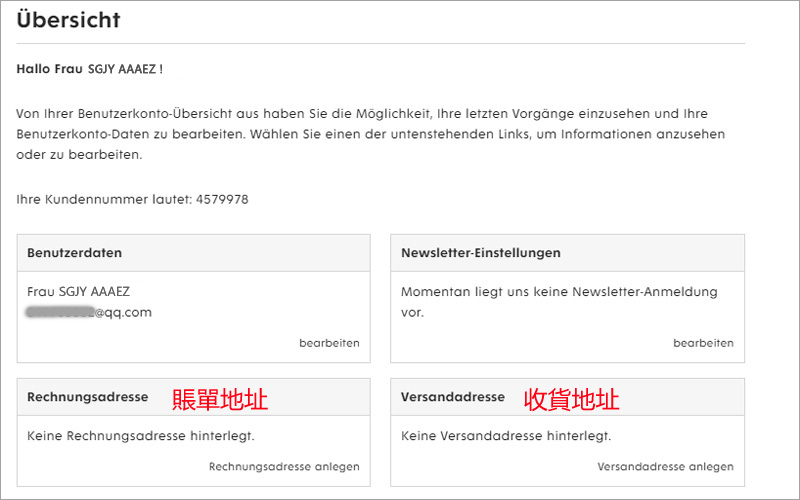Click the Versandadresse panel header
This screenshot has width=800, height=500.
[x=452, y=397]
